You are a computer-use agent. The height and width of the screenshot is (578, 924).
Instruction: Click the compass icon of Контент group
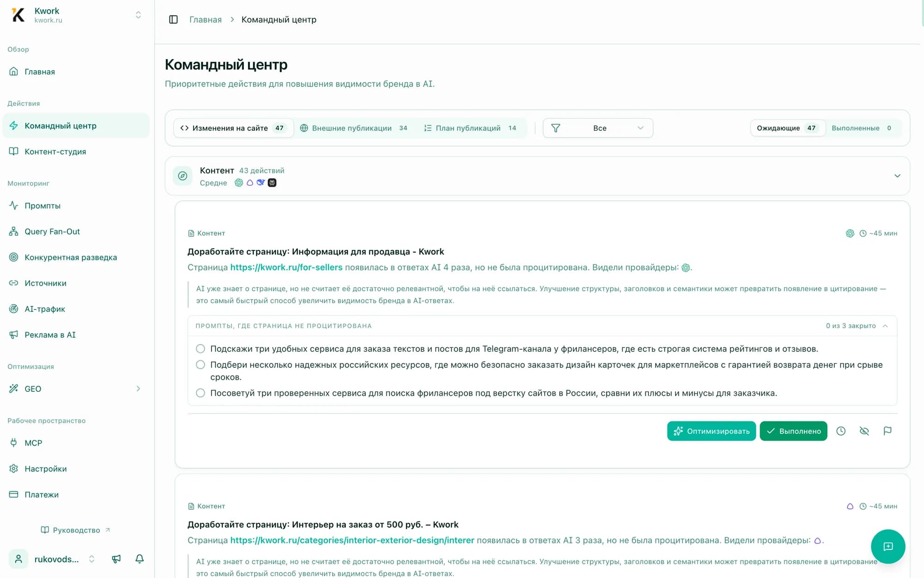[x=182, y=176]
